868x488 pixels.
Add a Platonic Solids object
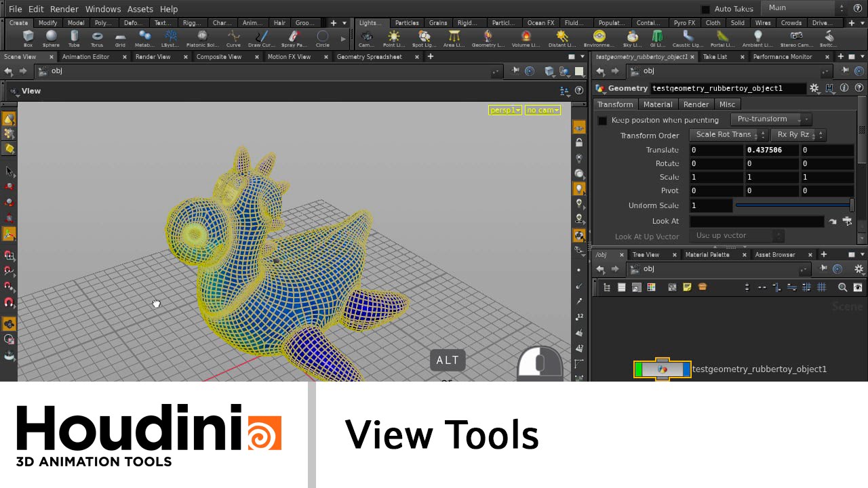(201, 38)
